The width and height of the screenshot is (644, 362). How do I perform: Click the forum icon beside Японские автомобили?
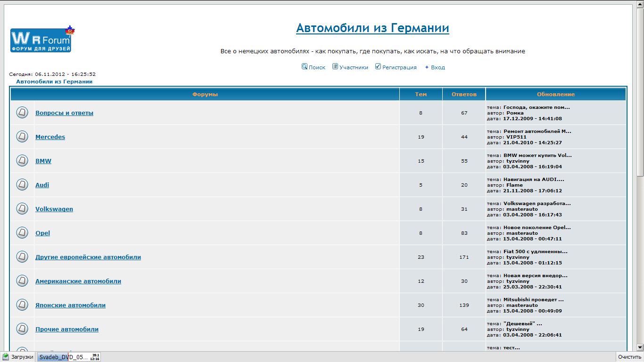[x=22, y=304]
